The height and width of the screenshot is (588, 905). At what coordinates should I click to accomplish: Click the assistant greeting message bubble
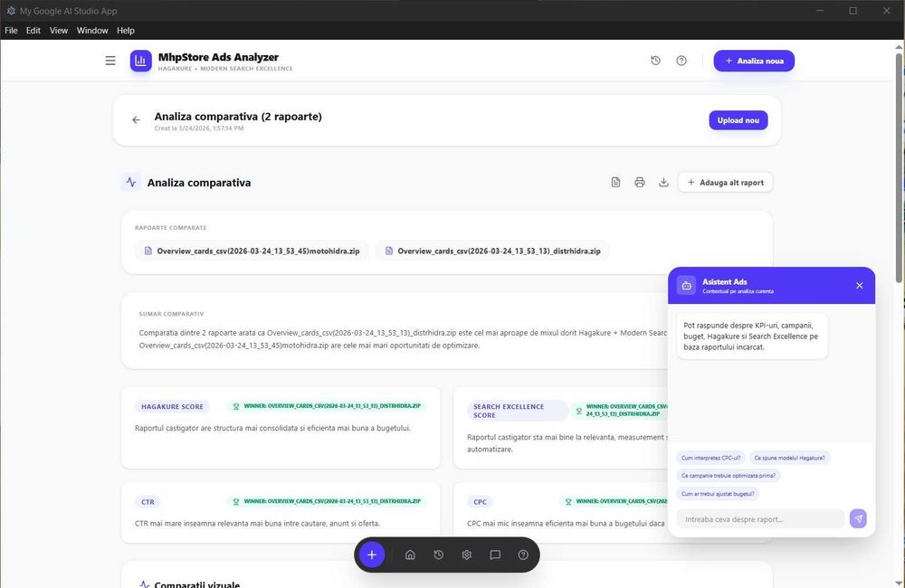(752, 337)
